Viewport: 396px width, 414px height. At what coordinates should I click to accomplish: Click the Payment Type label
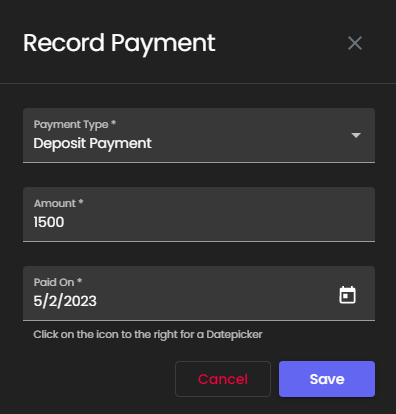pyautogui.click(x=75, y=124)
